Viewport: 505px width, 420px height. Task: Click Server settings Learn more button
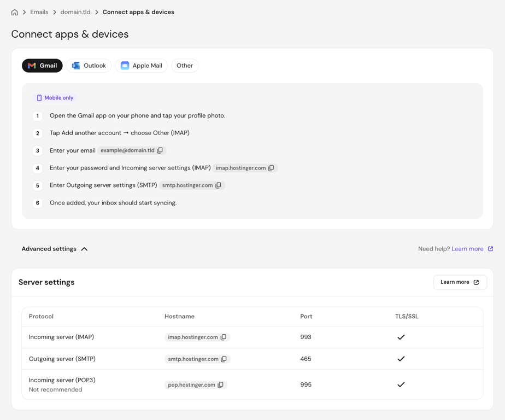coord(460,282)
